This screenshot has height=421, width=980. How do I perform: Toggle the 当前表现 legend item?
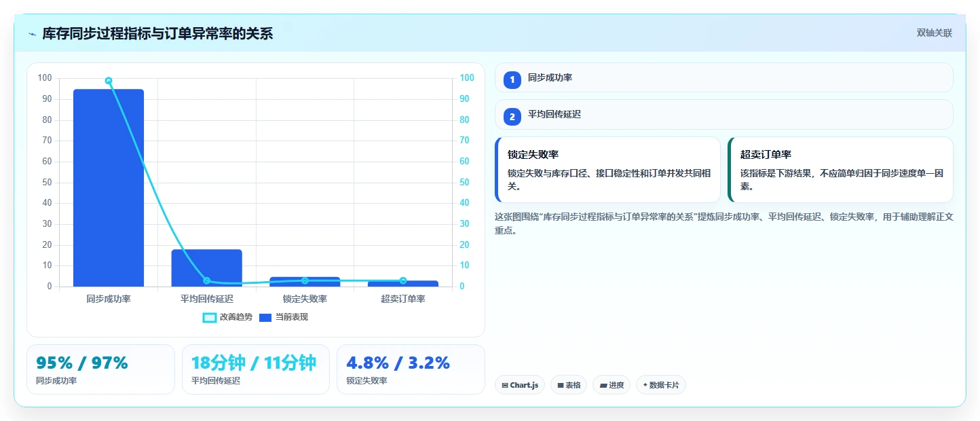coord(284,317)
